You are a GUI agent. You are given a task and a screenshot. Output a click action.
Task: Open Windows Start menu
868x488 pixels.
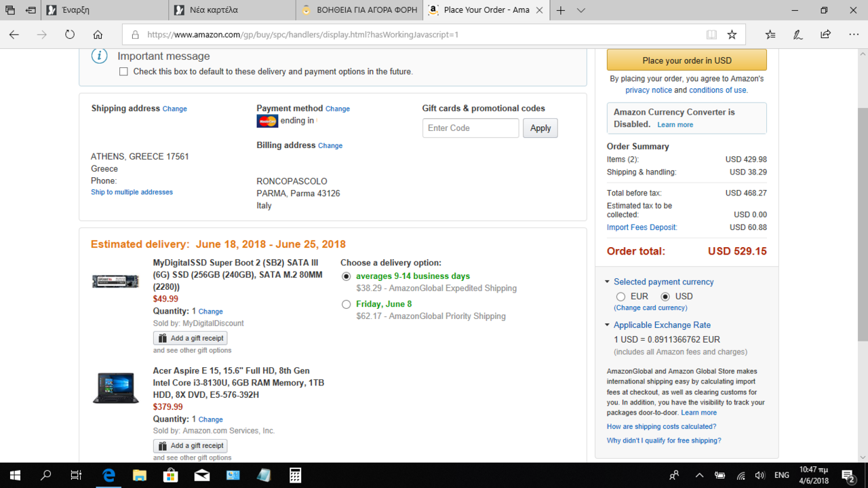(x=14, y=475)
